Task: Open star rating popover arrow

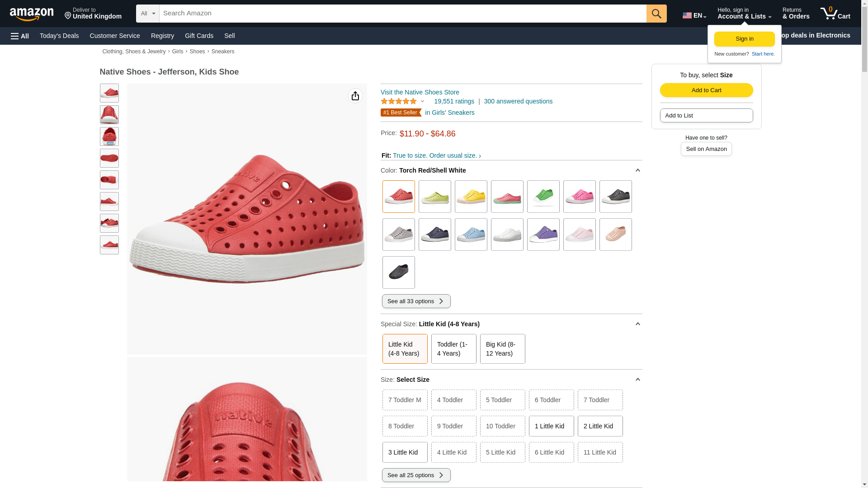Action: click(423, 101)
